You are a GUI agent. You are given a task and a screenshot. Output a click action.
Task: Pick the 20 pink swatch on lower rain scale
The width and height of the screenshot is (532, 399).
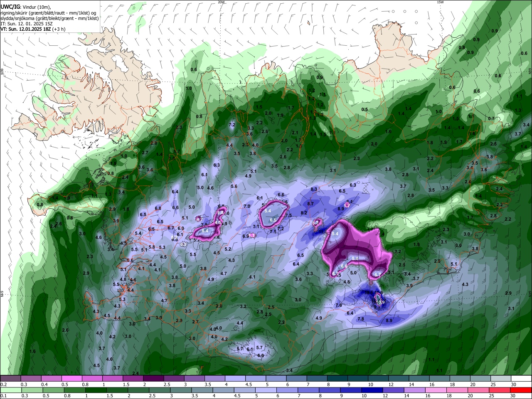pyautogui.click(x=478, y=390)
